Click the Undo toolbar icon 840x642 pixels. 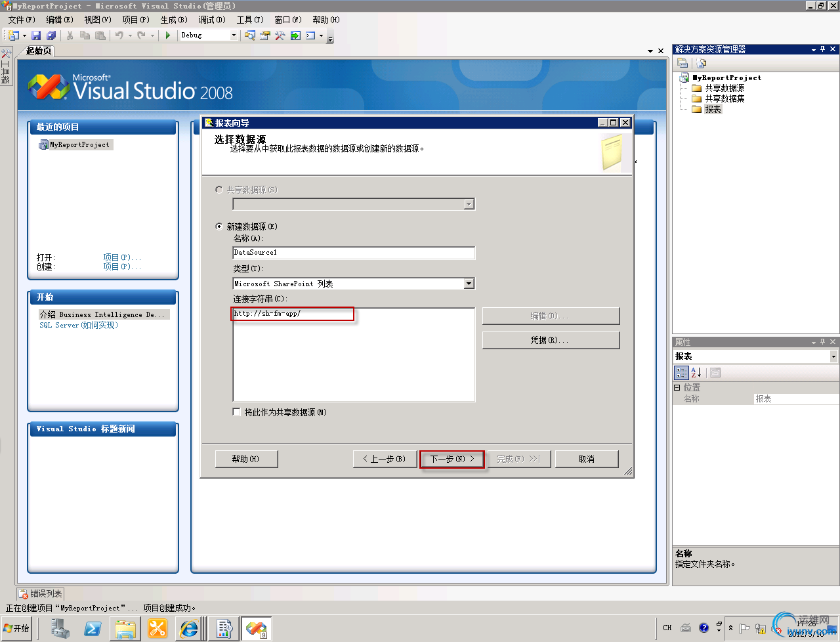(119, 35)
